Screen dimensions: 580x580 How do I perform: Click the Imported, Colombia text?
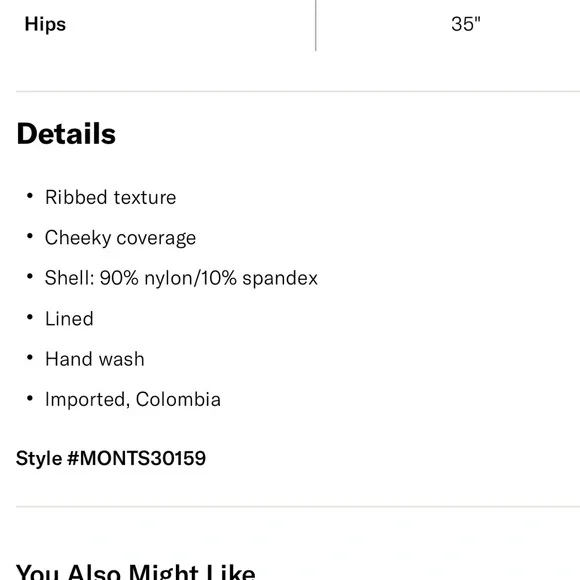(133, 399)
